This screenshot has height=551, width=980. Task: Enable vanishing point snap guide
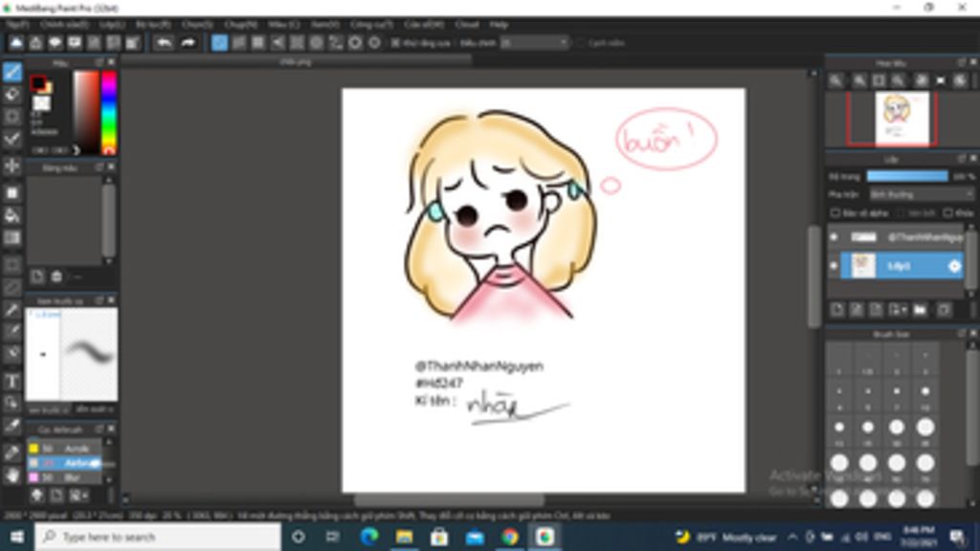click(278, 42)
